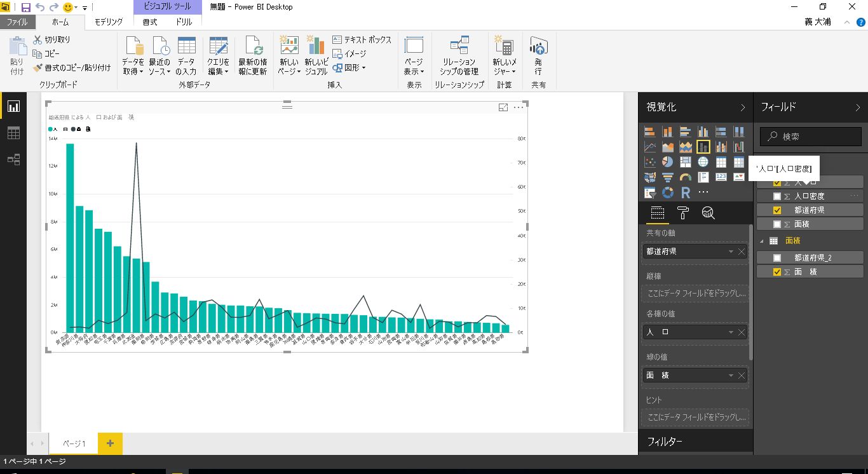868x474 pixels.
Task: Click Copy (コピー) in clipboard group
Action: click(46, 54)
